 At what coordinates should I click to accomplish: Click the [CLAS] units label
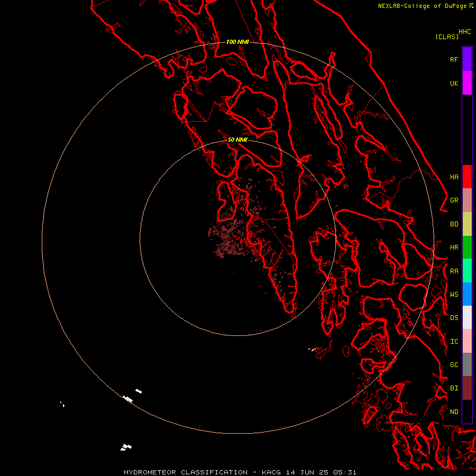tap(446, 36)
